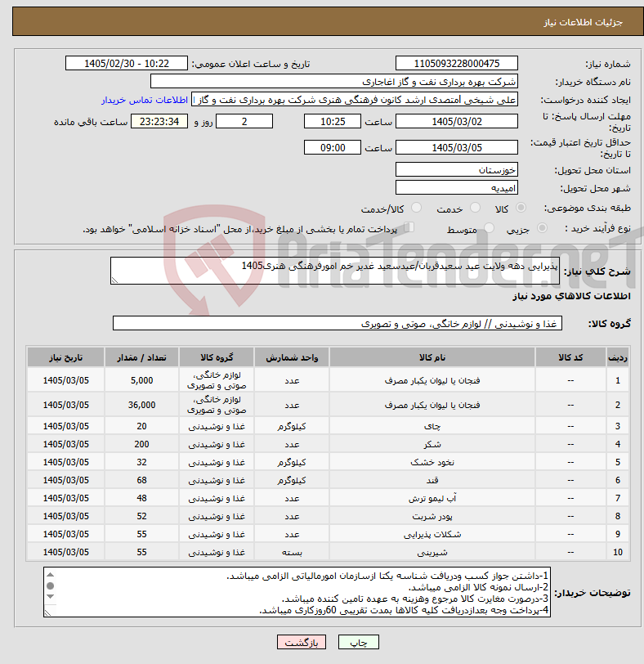644x664 pixels.
Task: Click the resize handle of description textarea
Action: pyautogui.click(x=114, y=280)
